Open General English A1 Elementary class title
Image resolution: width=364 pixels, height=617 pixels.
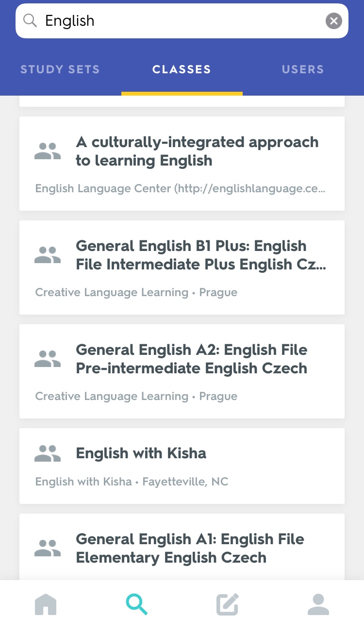(190, 548)
